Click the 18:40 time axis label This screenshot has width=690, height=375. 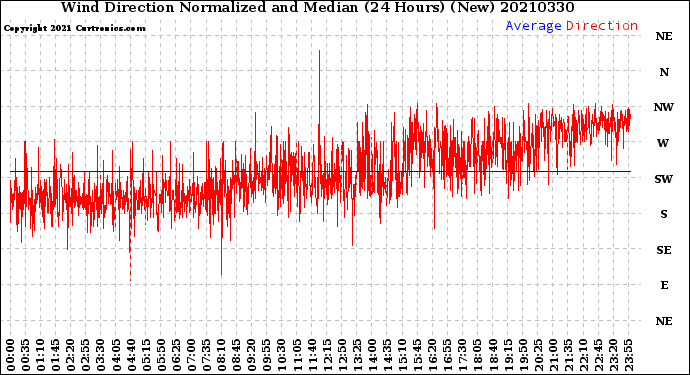point(492,355)
